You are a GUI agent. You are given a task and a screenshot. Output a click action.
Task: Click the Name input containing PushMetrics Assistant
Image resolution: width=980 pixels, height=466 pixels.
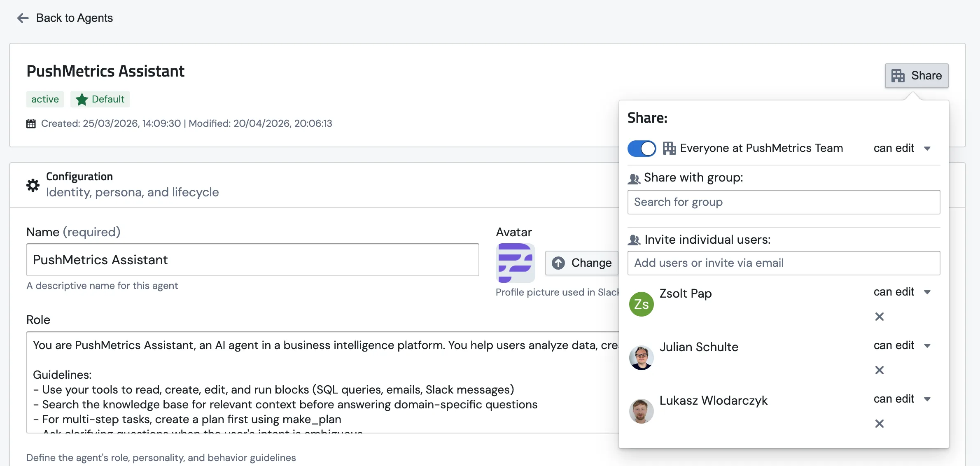point(252,260)
